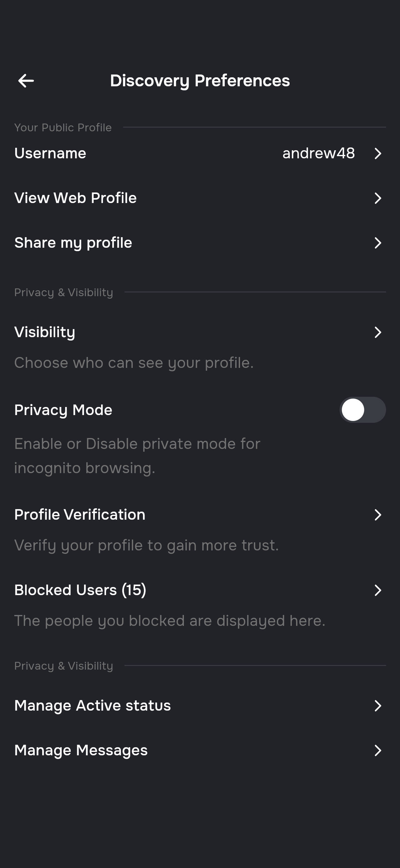400x868 pixels.
Task: Tap the Blocked Users chevron icon
Action: click(378, 590)
